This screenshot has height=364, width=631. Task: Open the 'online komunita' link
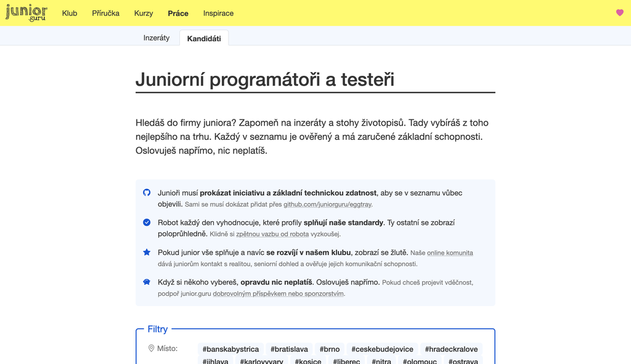tap(450, 253)
